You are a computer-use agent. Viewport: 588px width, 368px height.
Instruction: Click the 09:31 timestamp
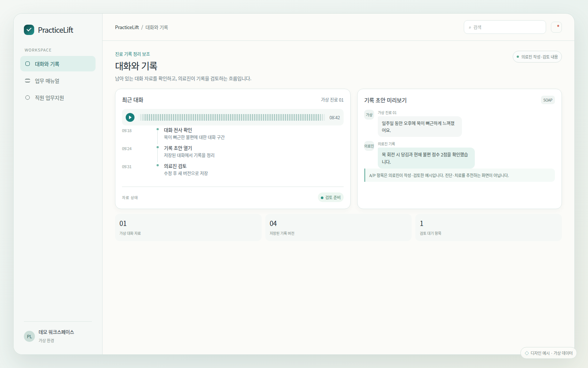pyautogui.click(x=127, y=167)
